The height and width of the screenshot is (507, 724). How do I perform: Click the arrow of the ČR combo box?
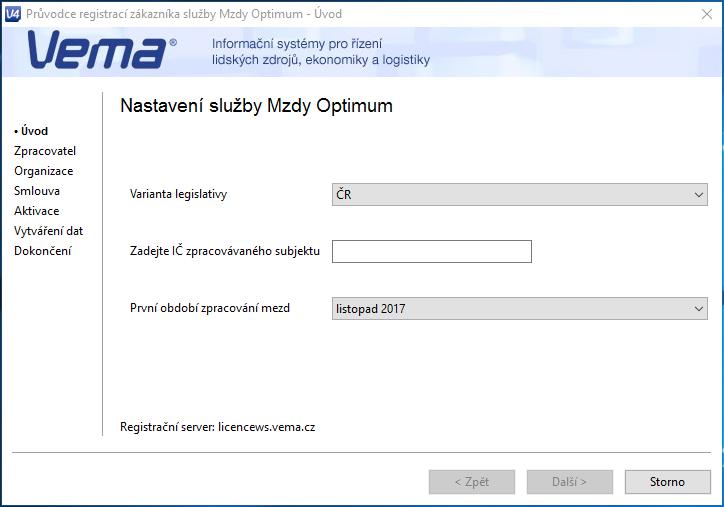(x=699, y=195)
